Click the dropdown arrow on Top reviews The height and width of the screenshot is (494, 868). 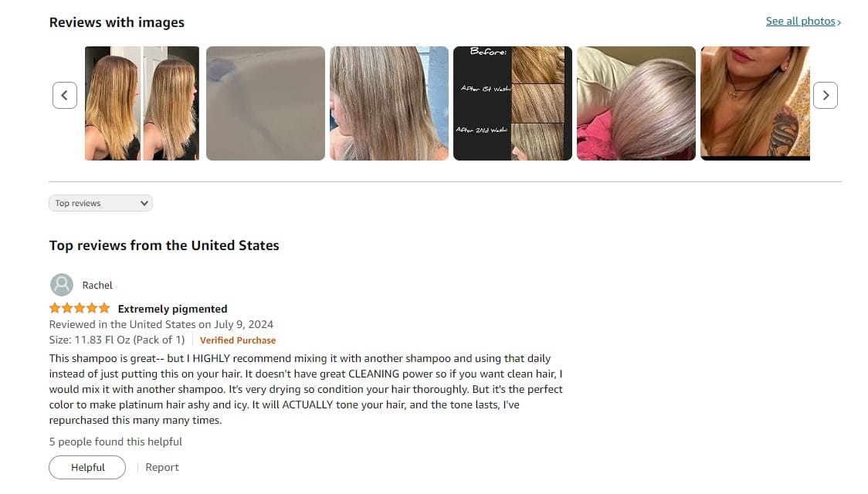pos(144,203)
